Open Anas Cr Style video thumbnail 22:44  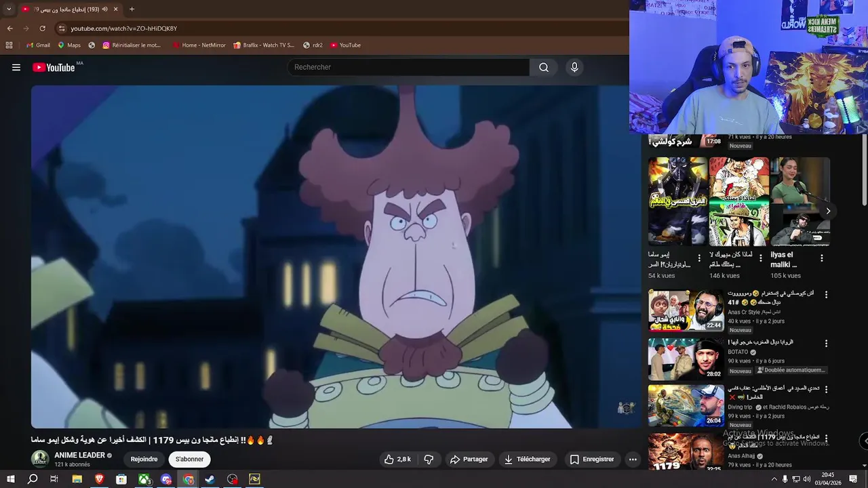coord(686,310)
